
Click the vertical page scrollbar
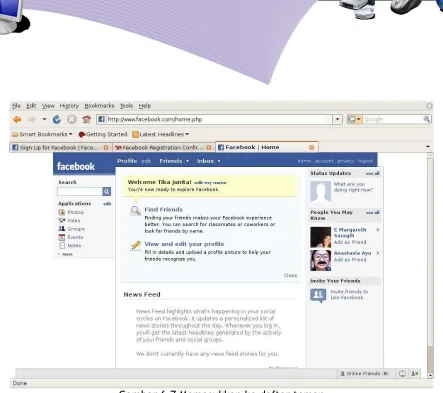pos(430,265)
